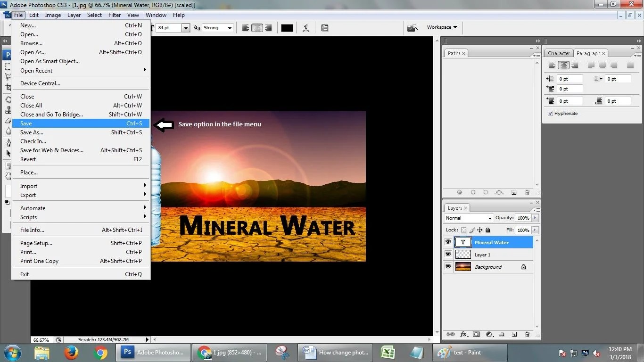The width and height of the screenshot is (644, 362).
Task: Click the layer style fx icon
Action: (x=463, y=335)
